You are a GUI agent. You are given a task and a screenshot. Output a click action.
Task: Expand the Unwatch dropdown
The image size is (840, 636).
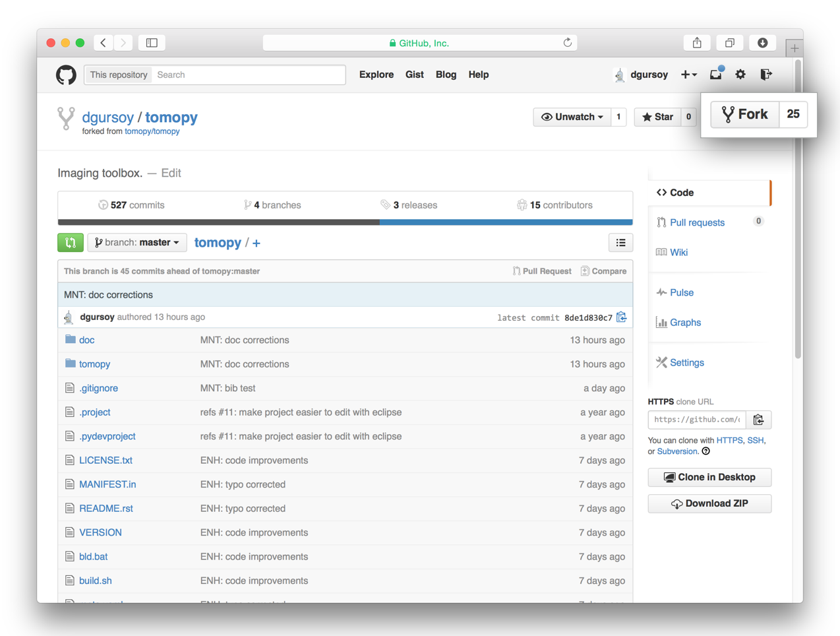coord(572,117)
